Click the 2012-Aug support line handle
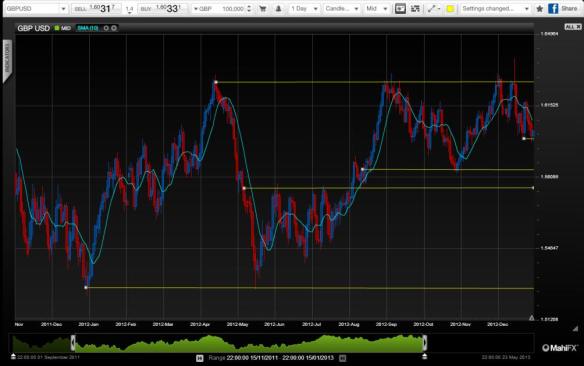 coord(362,169)
